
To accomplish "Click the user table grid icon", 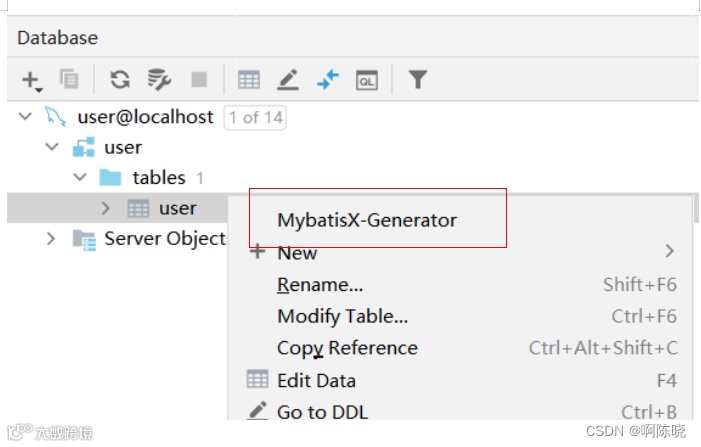I will pos(138,208).
